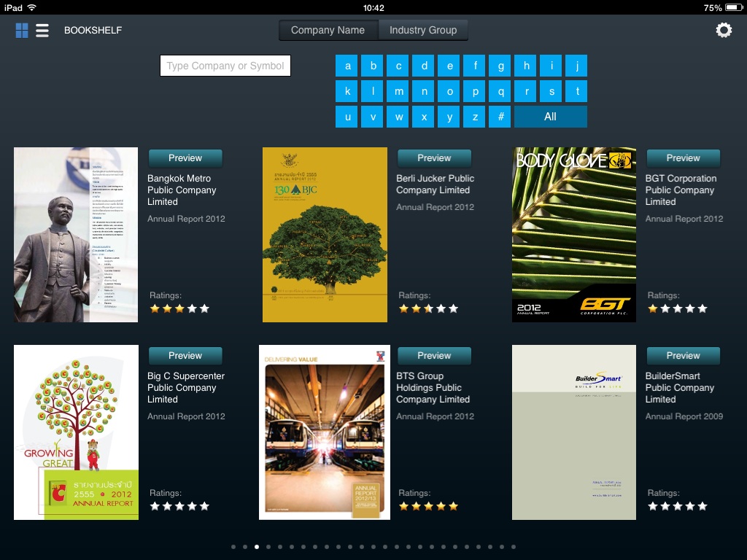
Task: Show All companies filter
Action: (551, 117)
